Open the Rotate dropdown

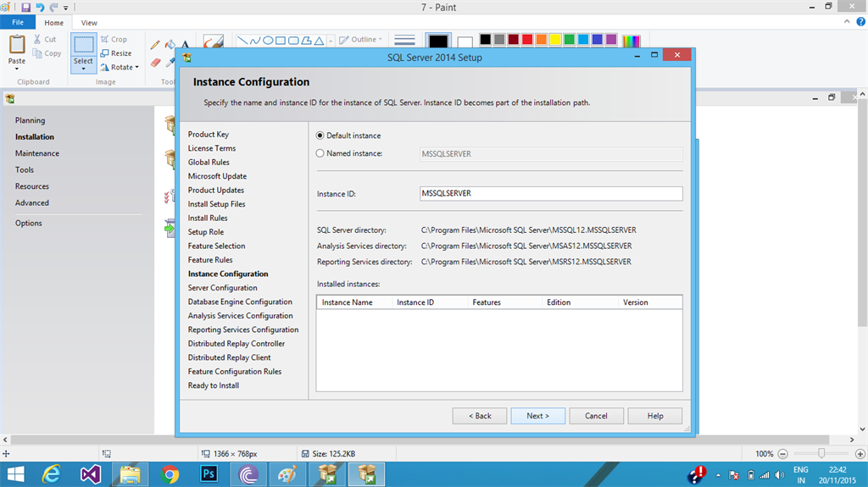click(120, 67)
